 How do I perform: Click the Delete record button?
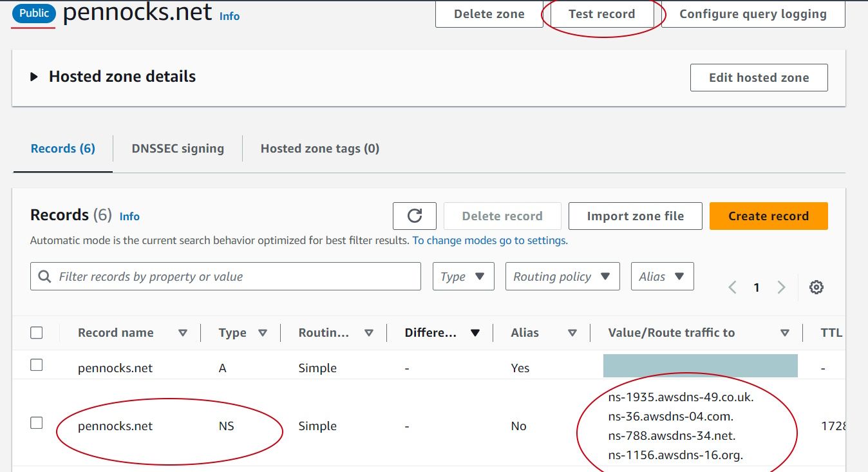coord(502,216)
